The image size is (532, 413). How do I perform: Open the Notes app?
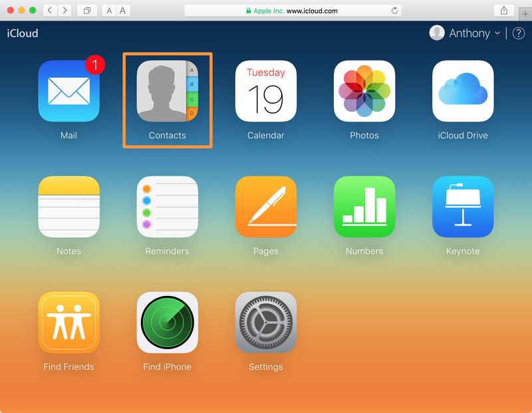tap(69, 207)
